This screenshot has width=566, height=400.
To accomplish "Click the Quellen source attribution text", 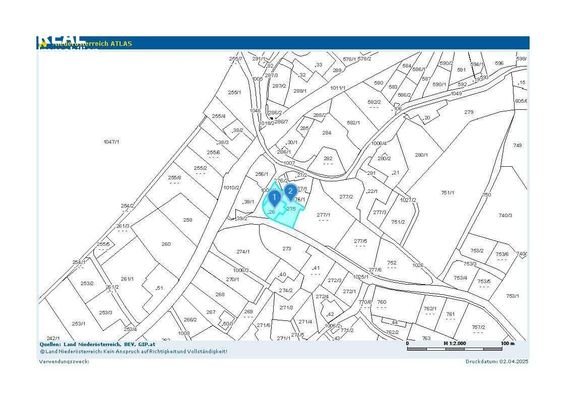I will (97, 344).
